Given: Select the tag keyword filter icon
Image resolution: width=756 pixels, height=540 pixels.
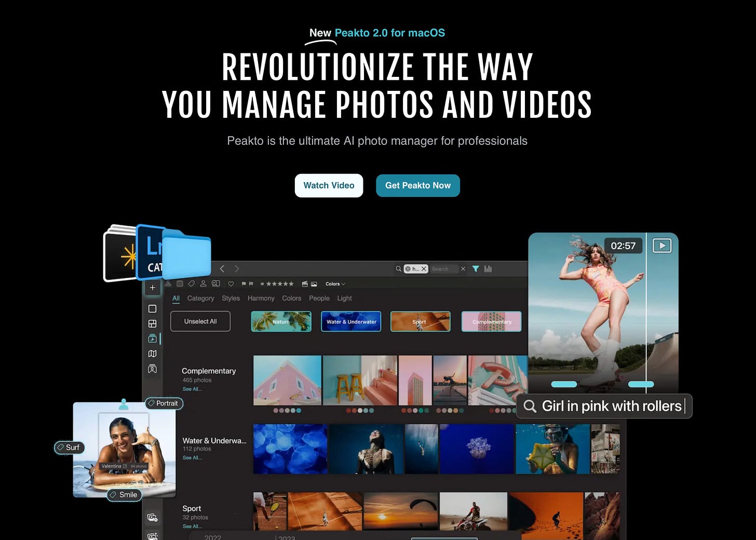Looking at the screenshot, I should pyautogui.click(x=191, y=283).
